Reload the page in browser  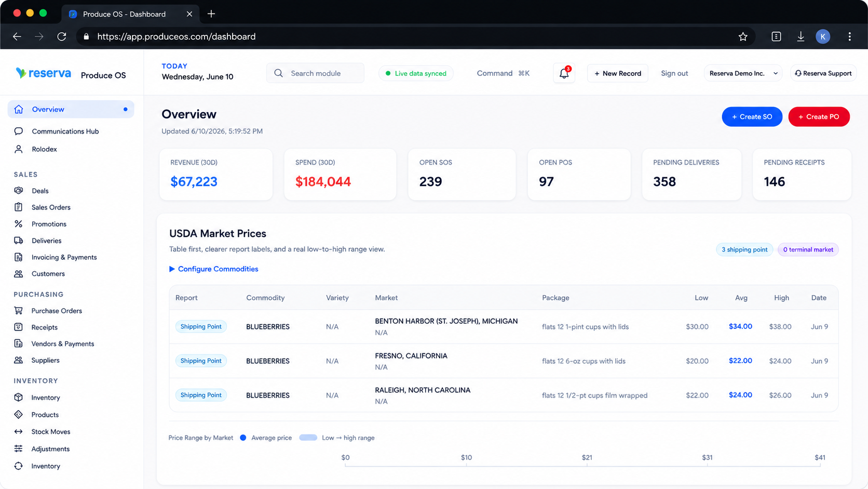62,36
